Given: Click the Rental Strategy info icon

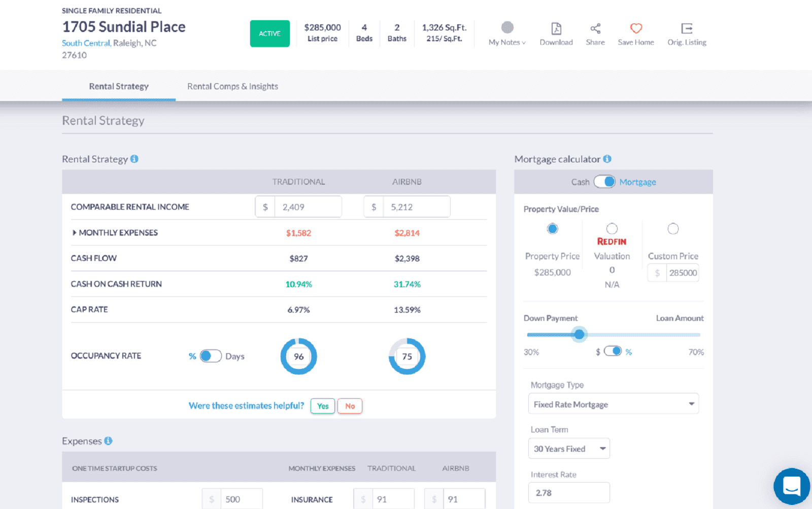Looking at the screenshot, I should [134, 159].
